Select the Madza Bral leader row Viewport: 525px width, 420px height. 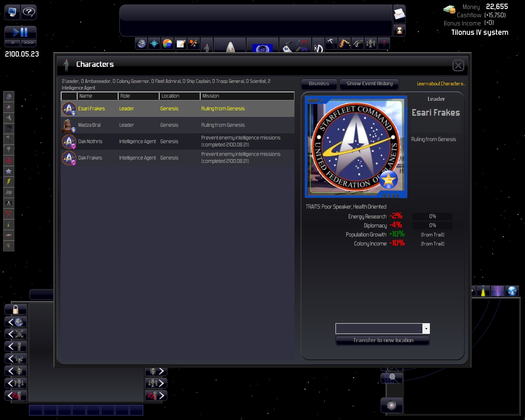178,125
